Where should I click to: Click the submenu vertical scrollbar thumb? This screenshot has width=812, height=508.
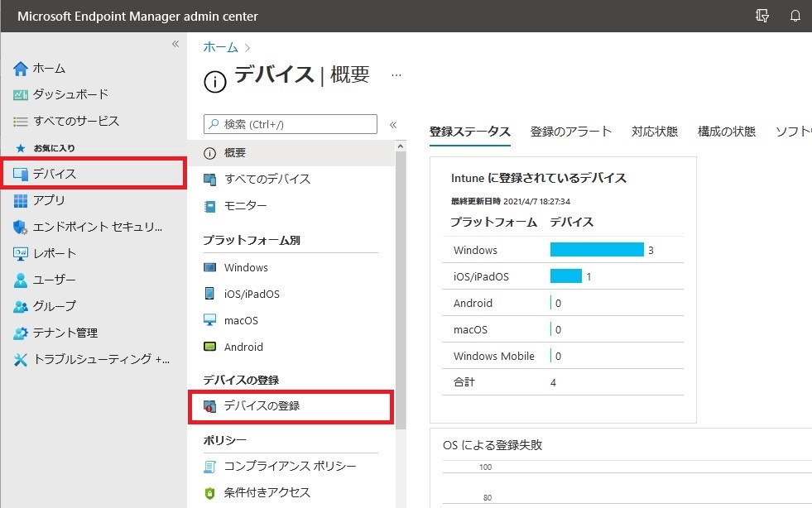(401, 290)
